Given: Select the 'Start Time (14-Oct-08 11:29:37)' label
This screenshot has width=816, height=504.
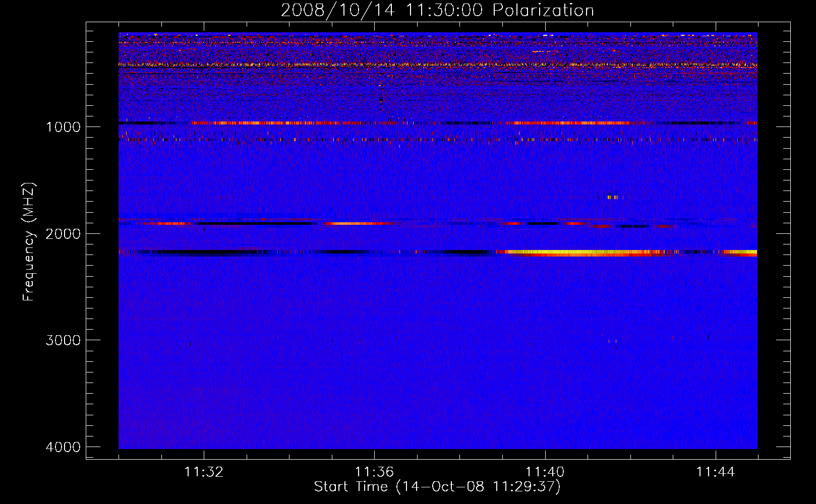Looking at the screenshot, I should pyautogui.click(x=437, y=487).
